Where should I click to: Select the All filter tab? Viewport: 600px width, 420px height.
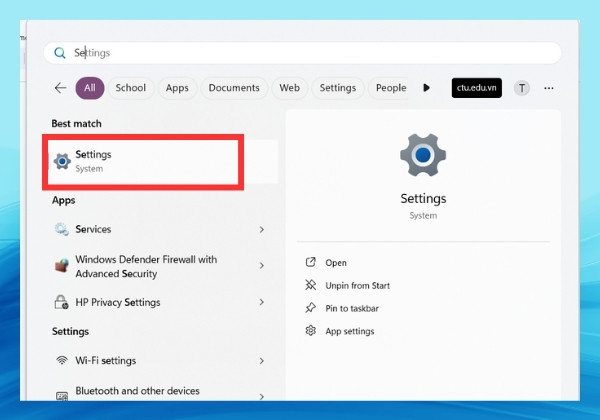point(90,88)
